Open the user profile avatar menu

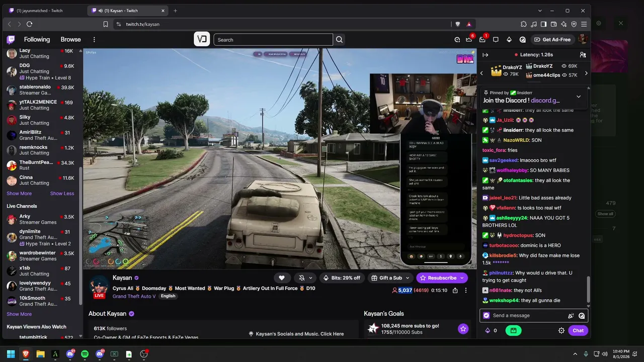(x=583, y=40)
